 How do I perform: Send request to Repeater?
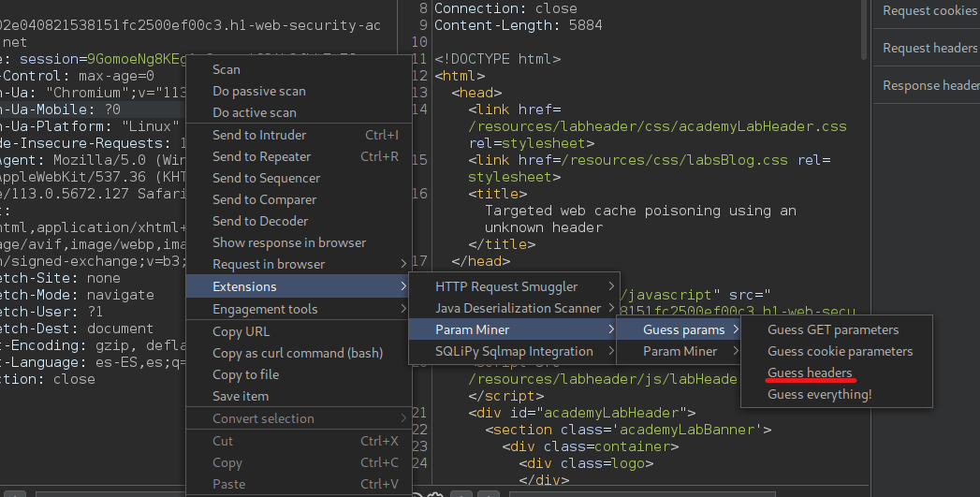(260, 156)
